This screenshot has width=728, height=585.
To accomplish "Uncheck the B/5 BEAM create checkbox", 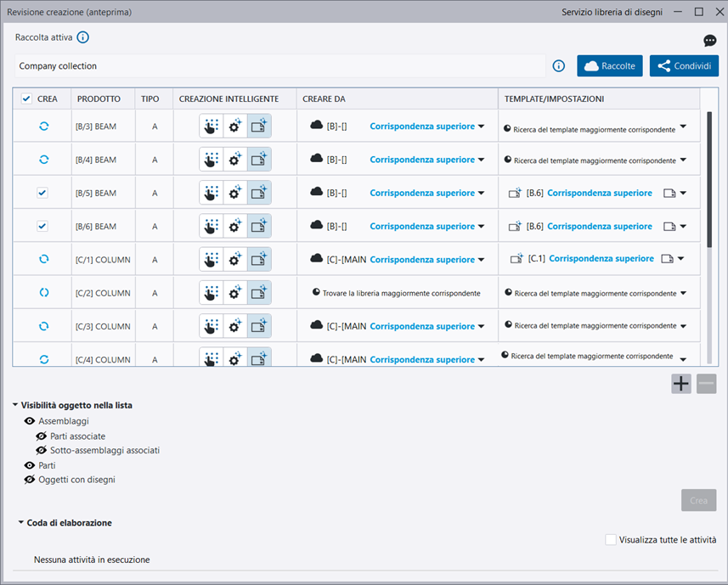I will tap(42, 194).
